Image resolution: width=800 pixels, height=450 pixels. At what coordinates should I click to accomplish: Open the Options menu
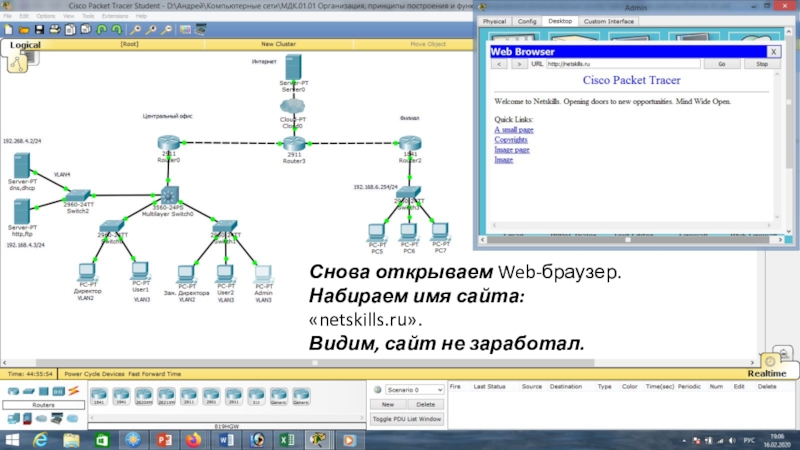click(x=45, y=16)
